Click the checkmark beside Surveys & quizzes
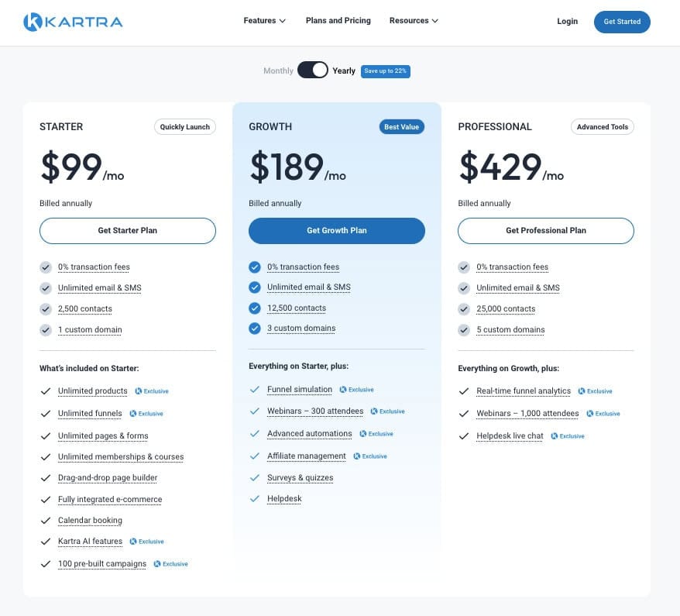Viewport: 680px width, 616px height. click(x=255, y=477)
